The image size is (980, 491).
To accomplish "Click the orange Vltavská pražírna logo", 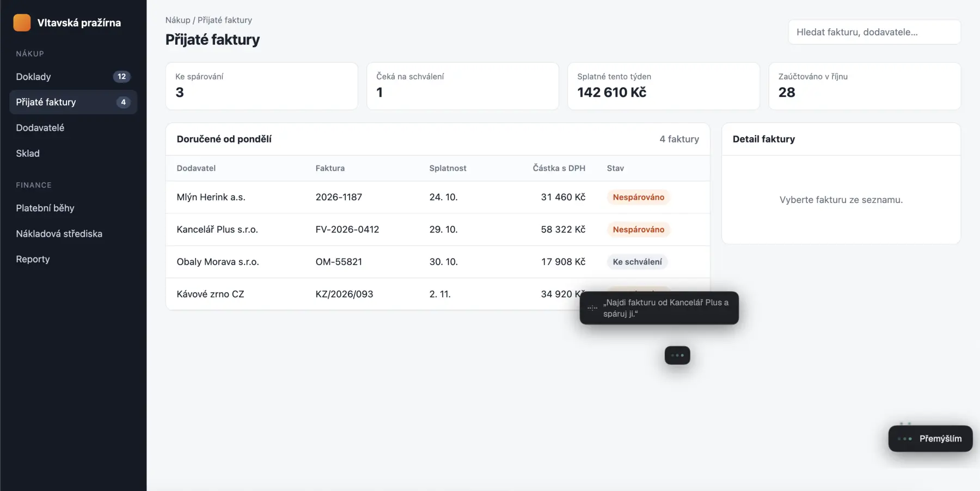I will click(x=22, y=22).
